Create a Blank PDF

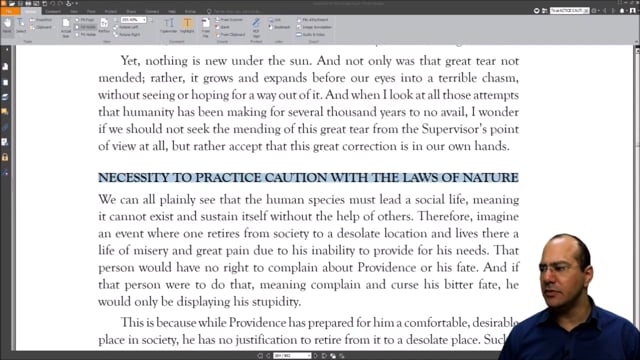222,27
